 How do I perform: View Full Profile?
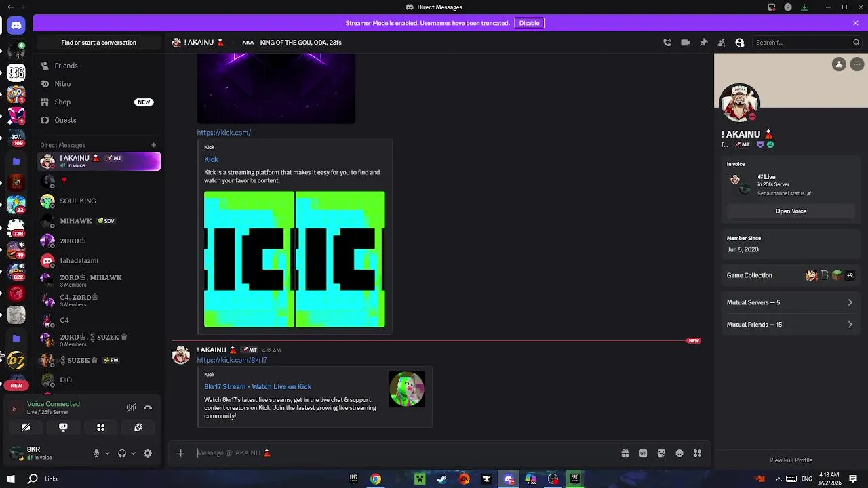click(791, 460)
